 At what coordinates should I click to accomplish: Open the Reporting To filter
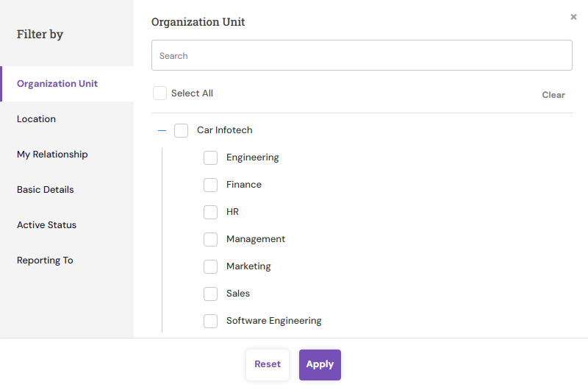tap(67, 260)
